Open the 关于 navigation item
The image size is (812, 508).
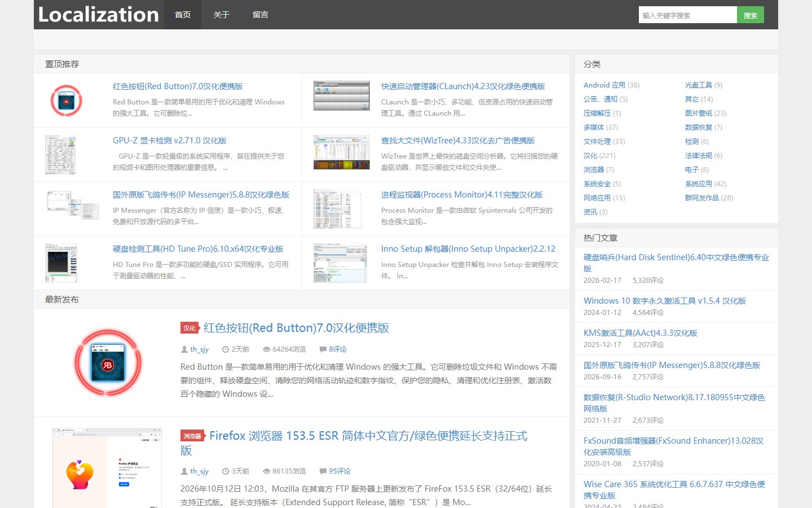click(222, 15)
